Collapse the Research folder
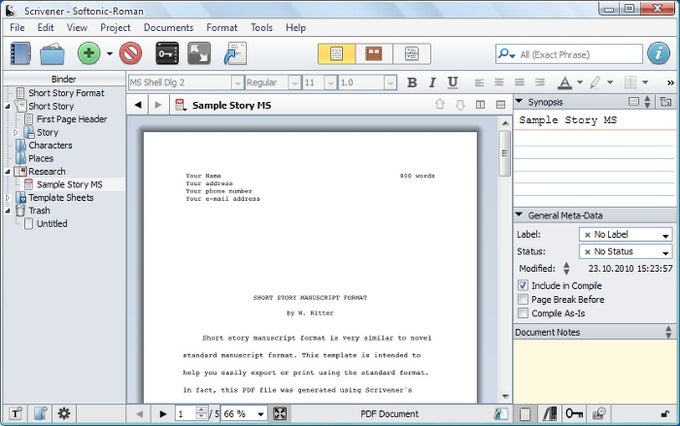Viewport: 680px width, 426px height. (8, 172)
